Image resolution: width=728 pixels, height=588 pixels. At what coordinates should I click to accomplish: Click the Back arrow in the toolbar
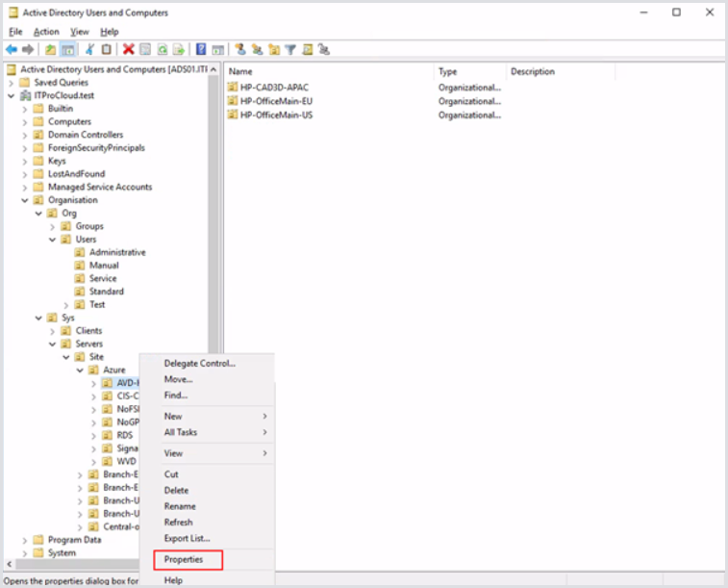click(12, 49)
